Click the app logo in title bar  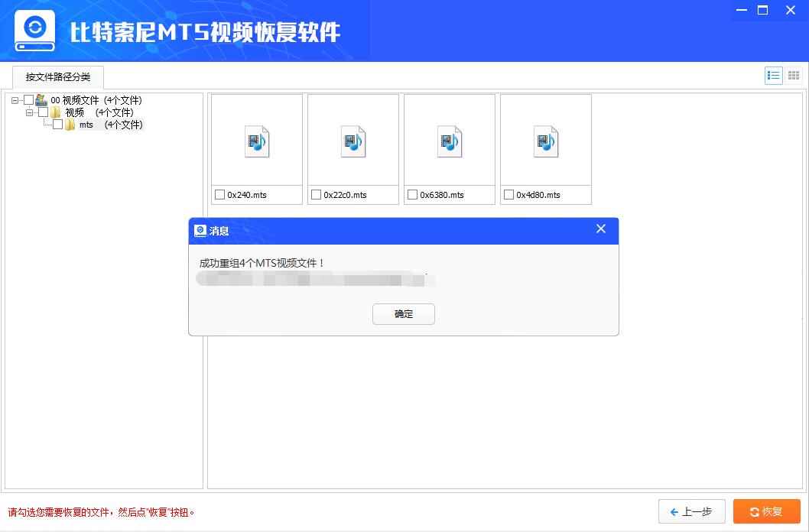(x=34, y=31)
